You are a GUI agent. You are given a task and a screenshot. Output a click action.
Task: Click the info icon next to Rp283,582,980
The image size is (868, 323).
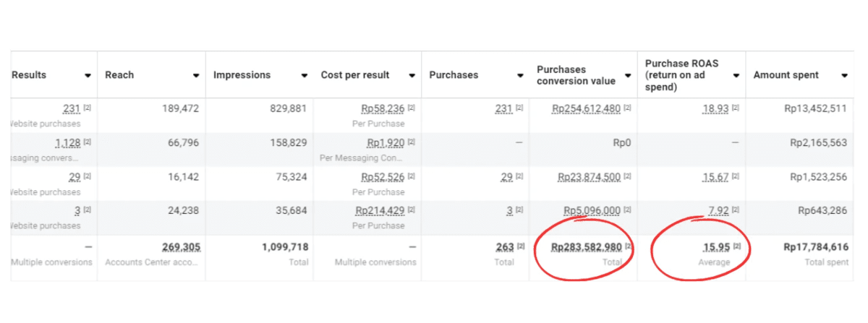coord(628,247)
